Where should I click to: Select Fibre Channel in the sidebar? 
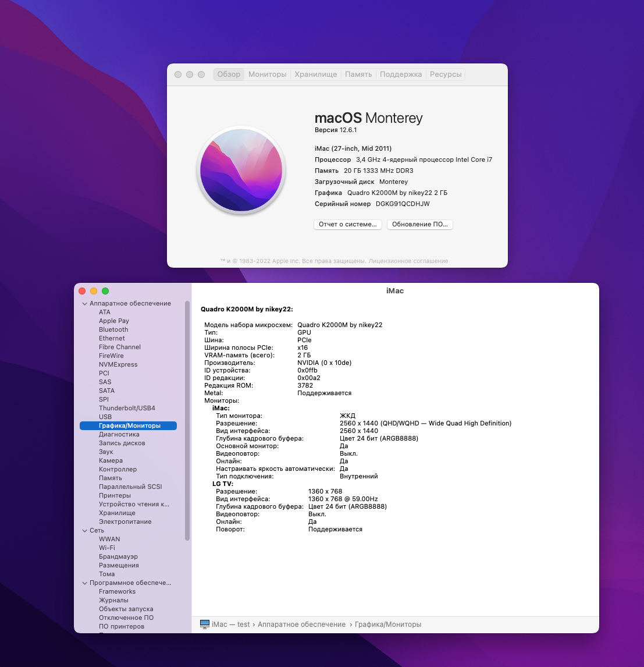click(120, 347)
